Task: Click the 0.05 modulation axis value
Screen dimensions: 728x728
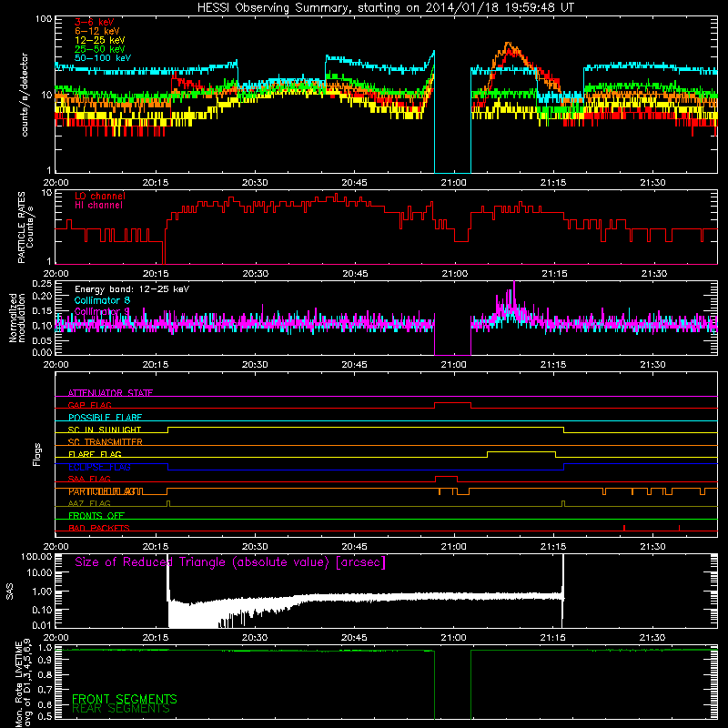Action: click(42, 340)
